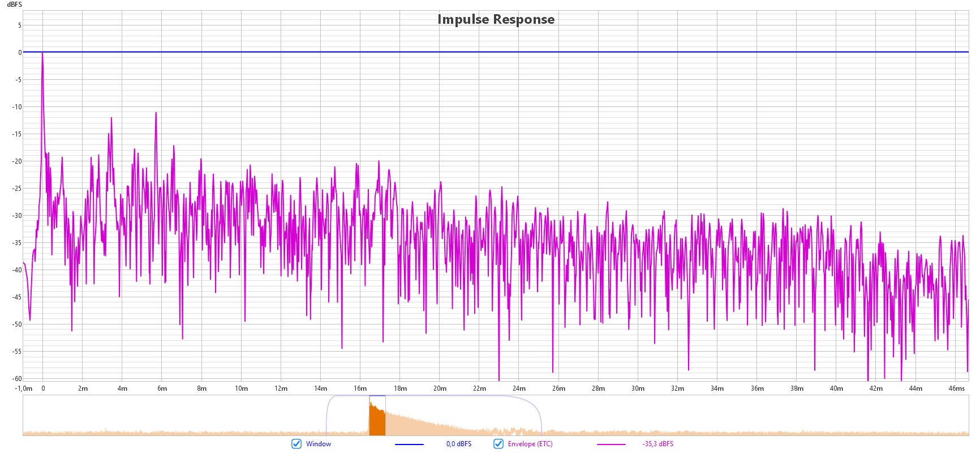Image resolution: width=980 pixels, height=453 pixels.
Task: Click the blue Window line color sample
Action: tap(409, 445)
